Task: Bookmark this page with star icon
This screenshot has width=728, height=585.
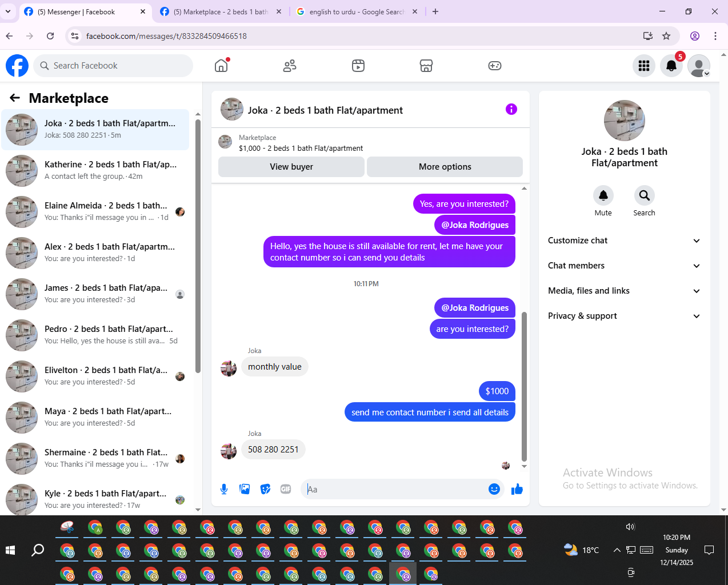Action: tap(666, 36)
